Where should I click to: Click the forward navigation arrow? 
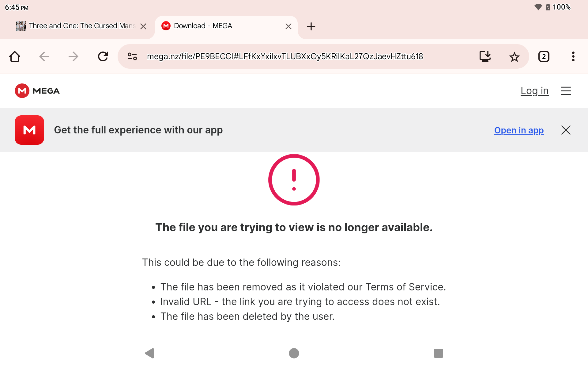click(73, 57)
